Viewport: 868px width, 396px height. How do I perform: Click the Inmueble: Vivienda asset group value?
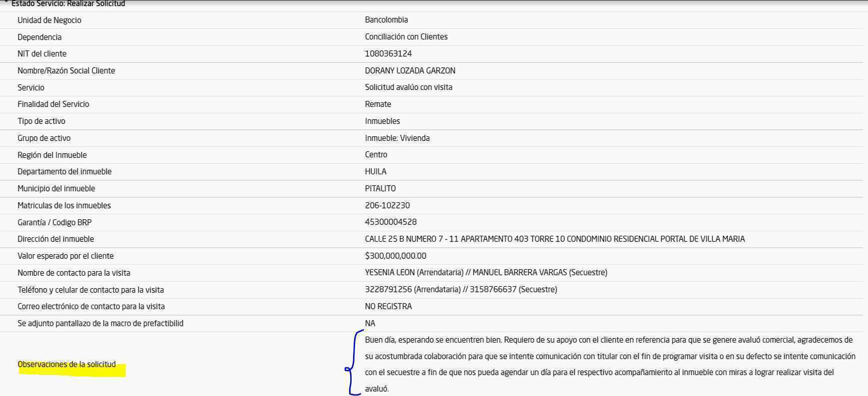tap(397, 138)
